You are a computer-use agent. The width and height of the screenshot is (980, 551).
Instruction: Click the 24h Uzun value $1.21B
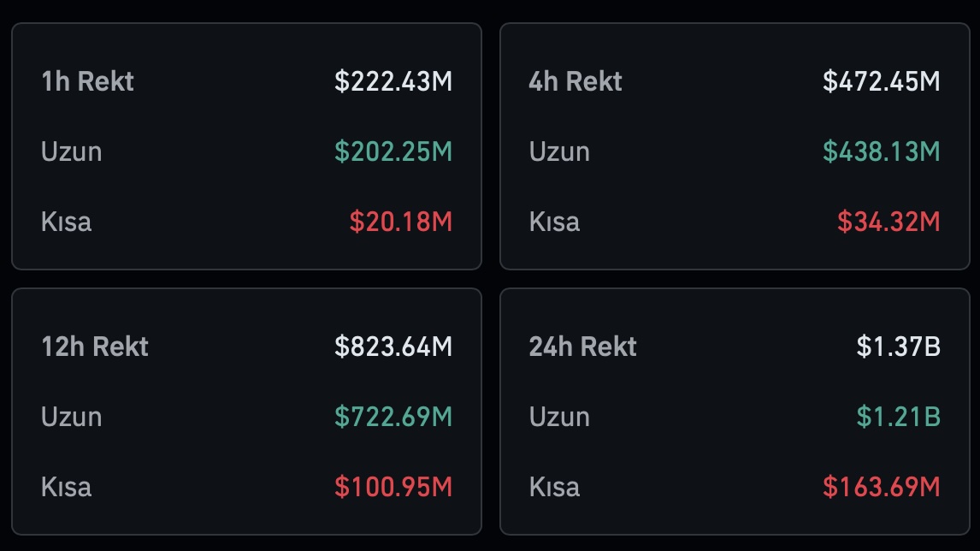898,417
